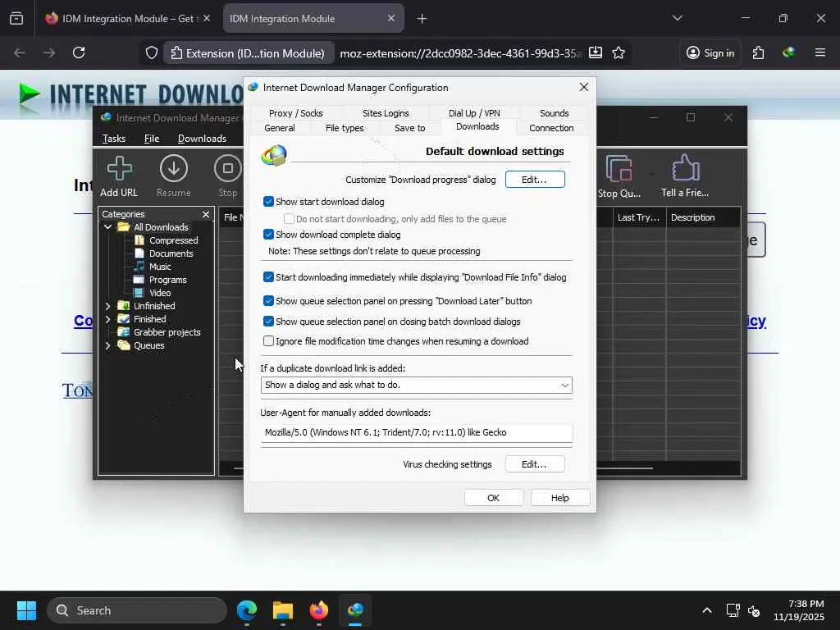Expand the Unfinished tree node

107,306
